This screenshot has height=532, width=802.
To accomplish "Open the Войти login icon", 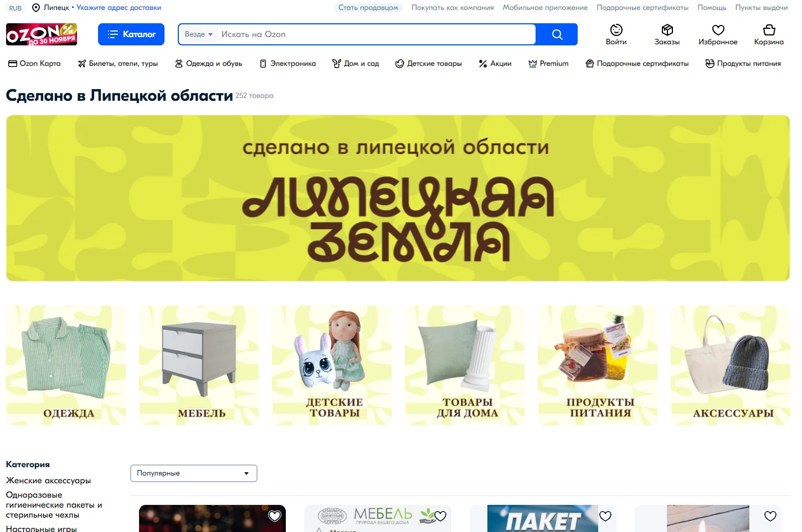I will point(616,30).
